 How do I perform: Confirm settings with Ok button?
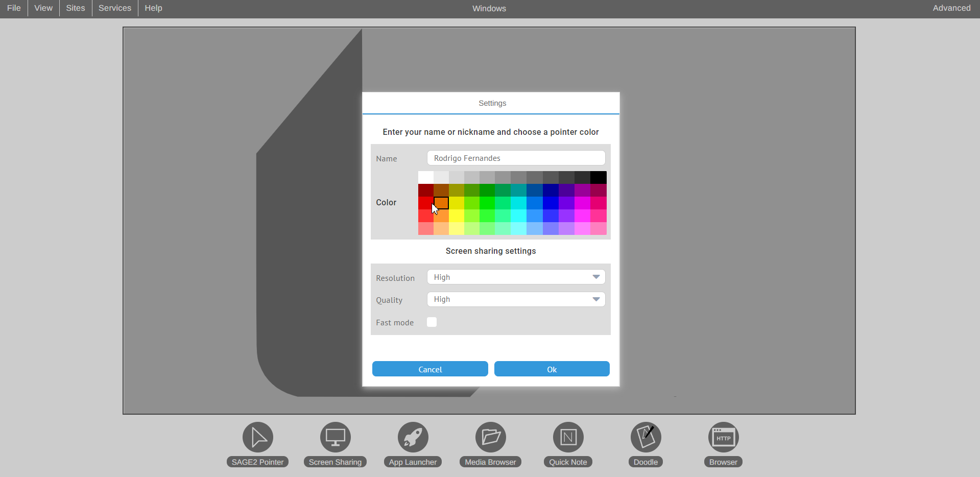[552, 369]
